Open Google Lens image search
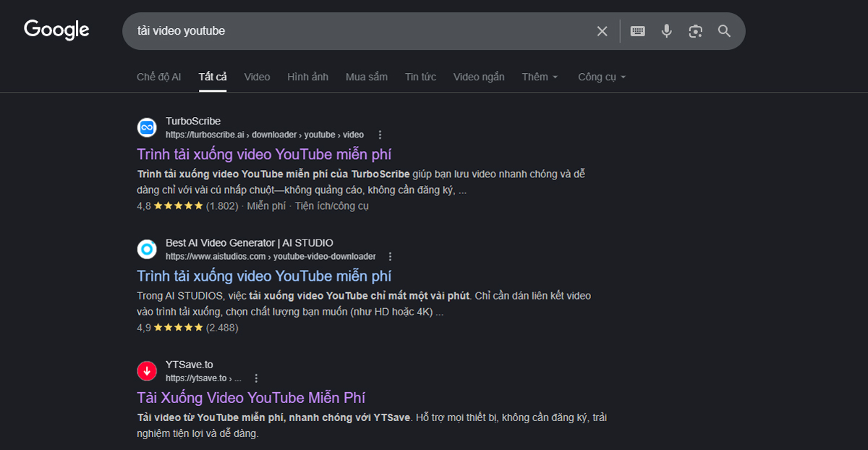This screenshot has height=450, width=868. tap(695, 30)
